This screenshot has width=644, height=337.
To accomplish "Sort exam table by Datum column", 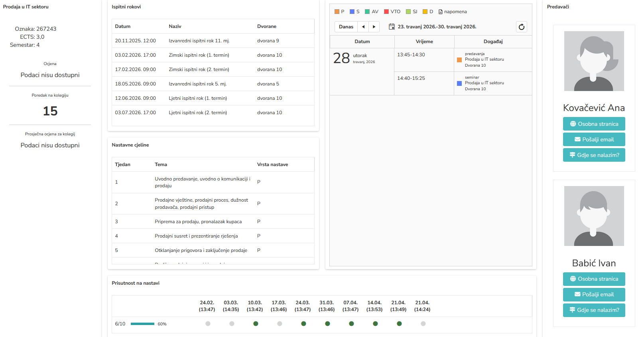I will pyautogui.click(x=123, y=26).
